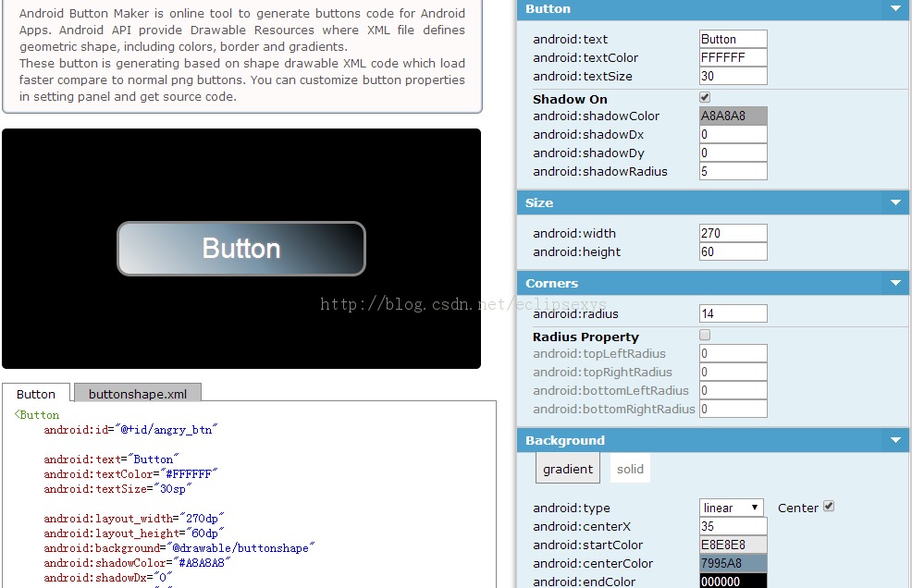
Task: Click the android:radius input field
Action: (733, 313)
